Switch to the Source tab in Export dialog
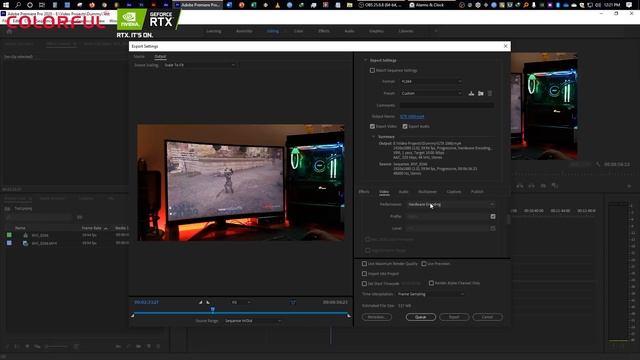Image resolution: width=640 pixels, height=360 pixels. (139, 56)
